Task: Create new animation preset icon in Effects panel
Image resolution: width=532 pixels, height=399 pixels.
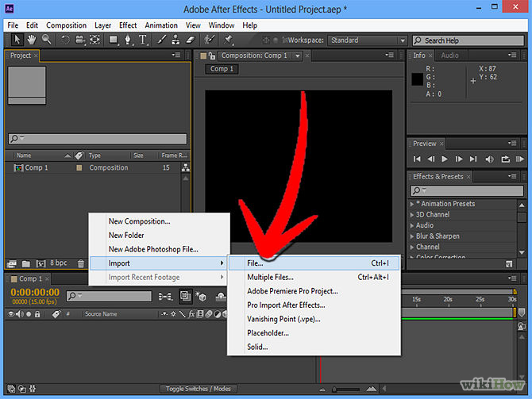Action: point(509,263)
